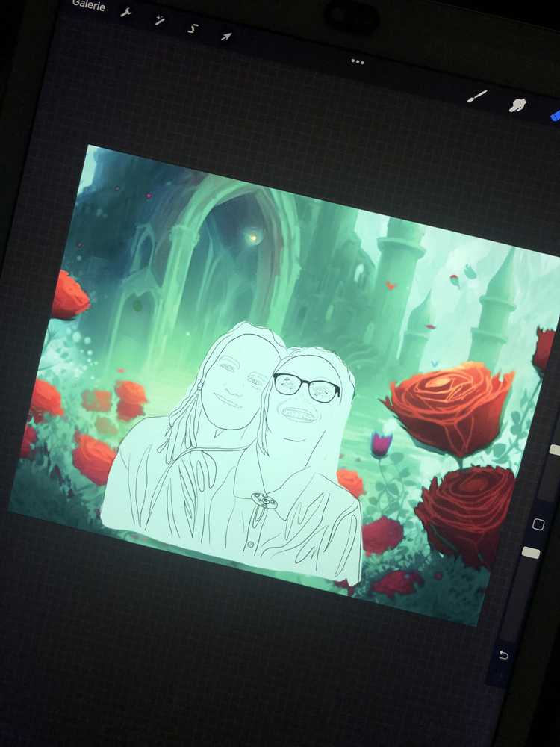The image size is (560, 747).
Task: Tap the bolo tie clasp on the sketch
Action: 264,499
